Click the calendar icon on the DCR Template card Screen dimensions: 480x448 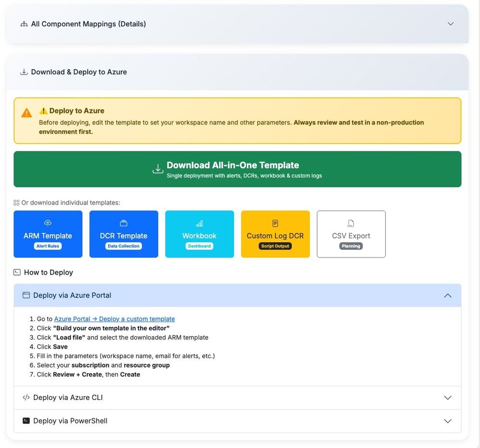123,223
